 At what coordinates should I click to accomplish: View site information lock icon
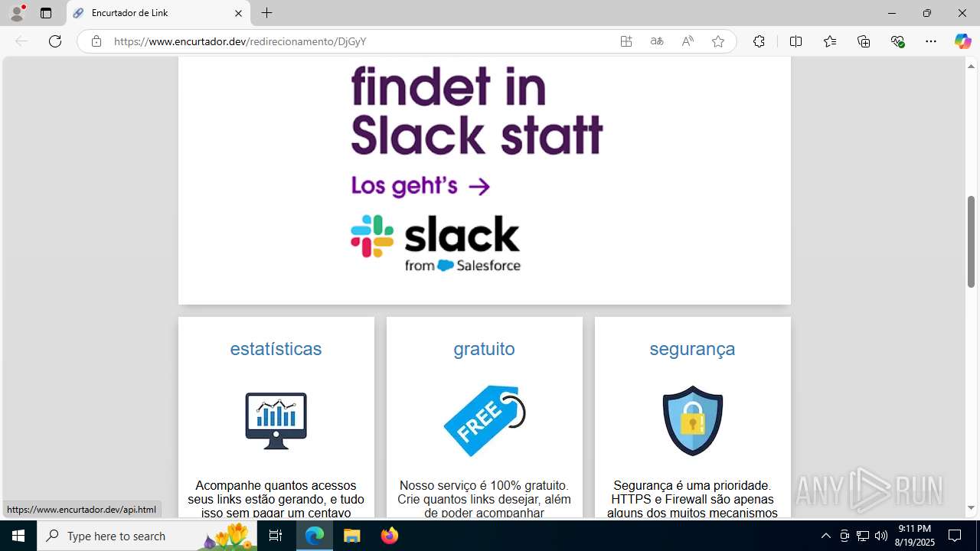click(96, 41)
